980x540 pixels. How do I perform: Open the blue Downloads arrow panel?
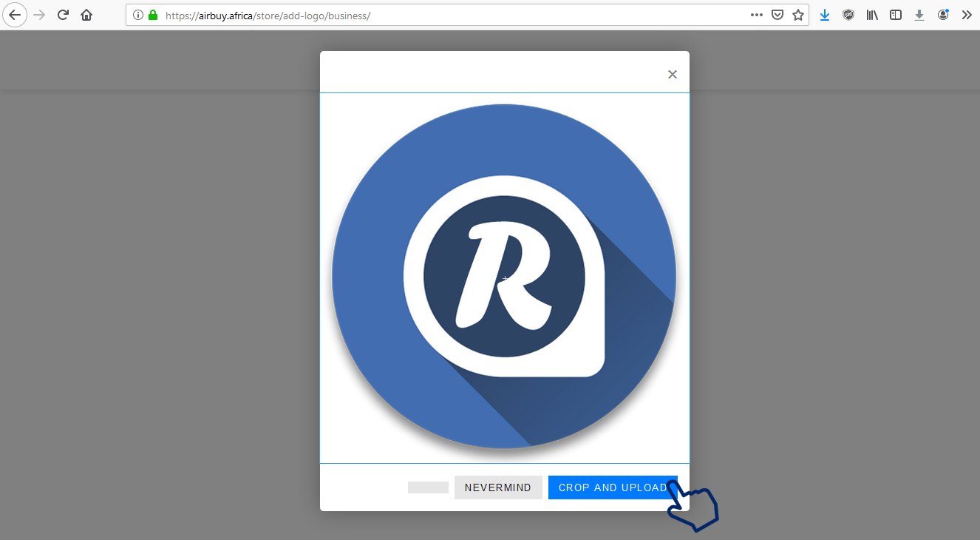click(x=825, y=15)
